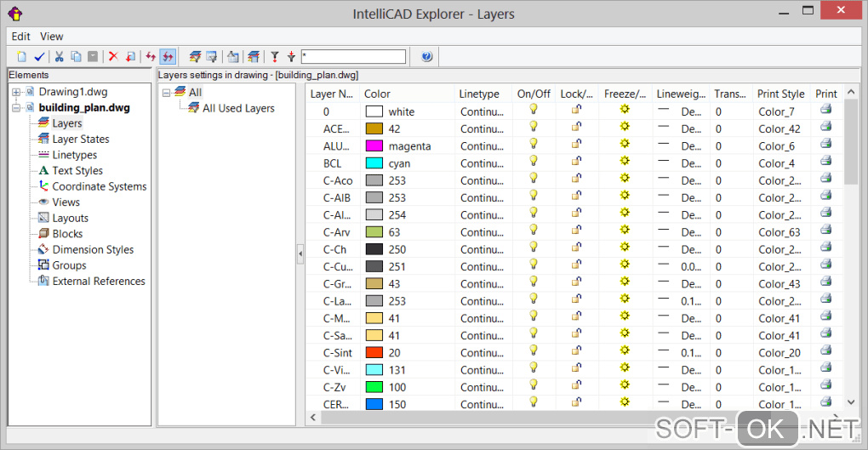868x450 pixels.
Task: Click the red X Delete icon
Action: (112, 57)
